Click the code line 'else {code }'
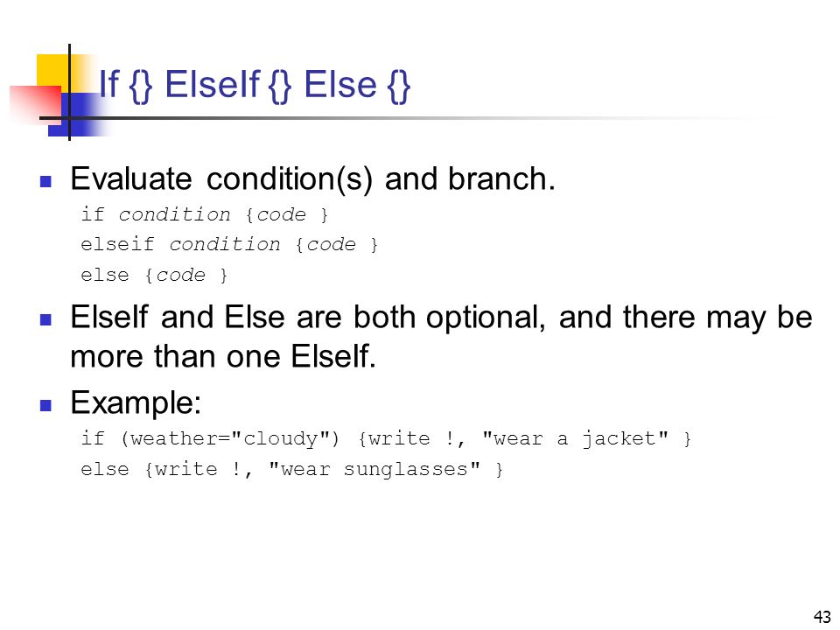This screenshot has width=840, height=630. [x=154, y=276]
